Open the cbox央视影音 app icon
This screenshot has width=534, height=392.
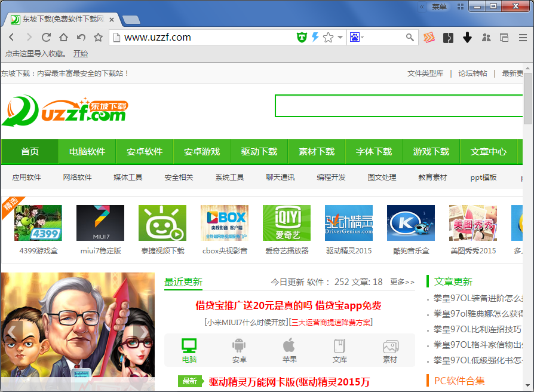[225, 223]
